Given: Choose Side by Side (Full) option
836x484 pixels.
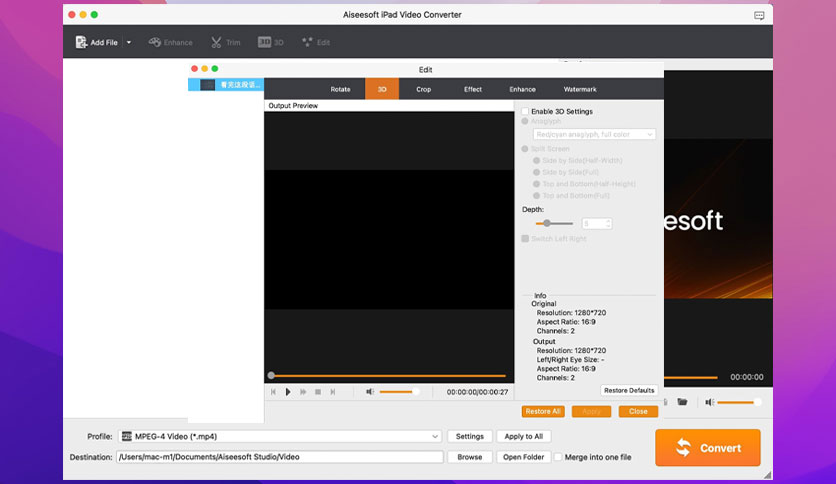Looking at the screenshot, I should tap(536, 172).
